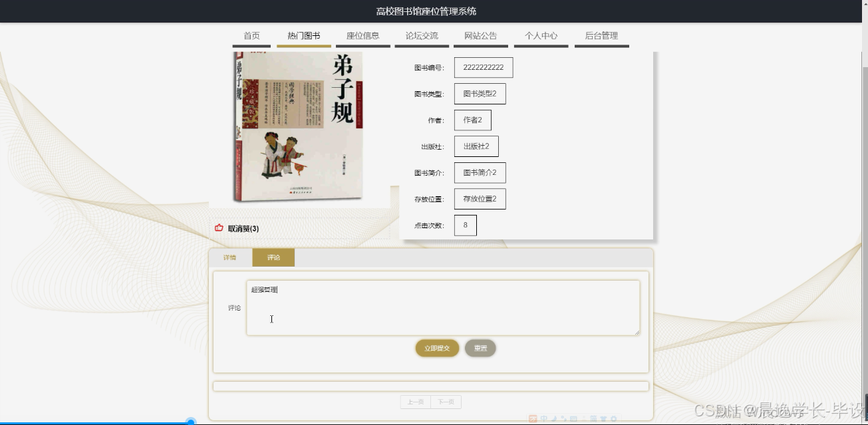Open the 网站公告 announcements page

(x=481, y=36)
